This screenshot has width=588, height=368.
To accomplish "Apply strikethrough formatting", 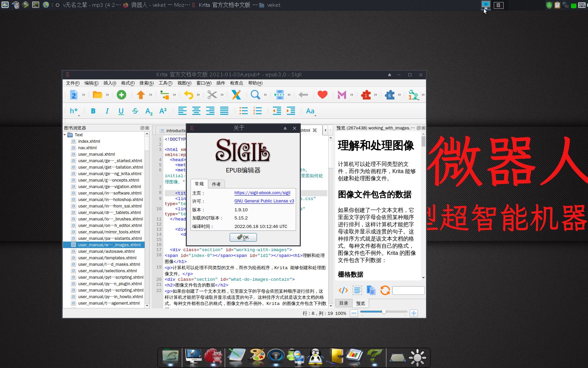I will pyautogui.click(x=135, y=111).
